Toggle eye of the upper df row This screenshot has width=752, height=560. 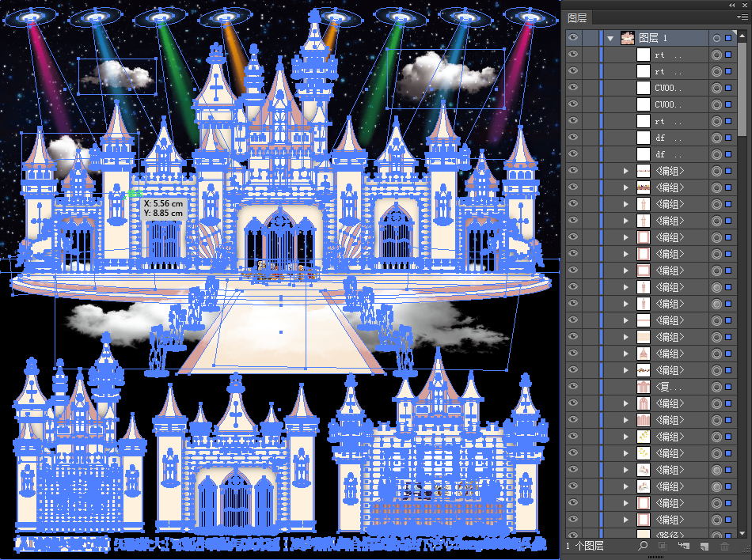click(x=573, y=138)
